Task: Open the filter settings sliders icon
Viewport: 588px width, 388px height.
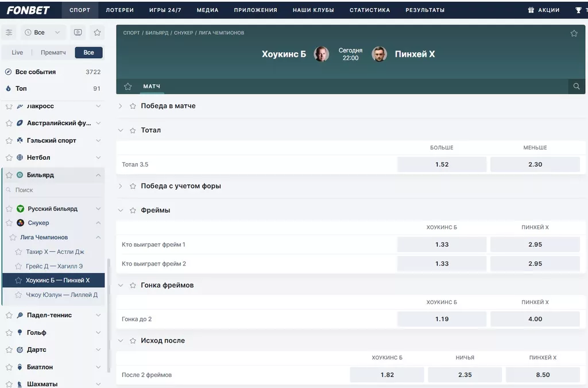Action: tap(9, 33)
